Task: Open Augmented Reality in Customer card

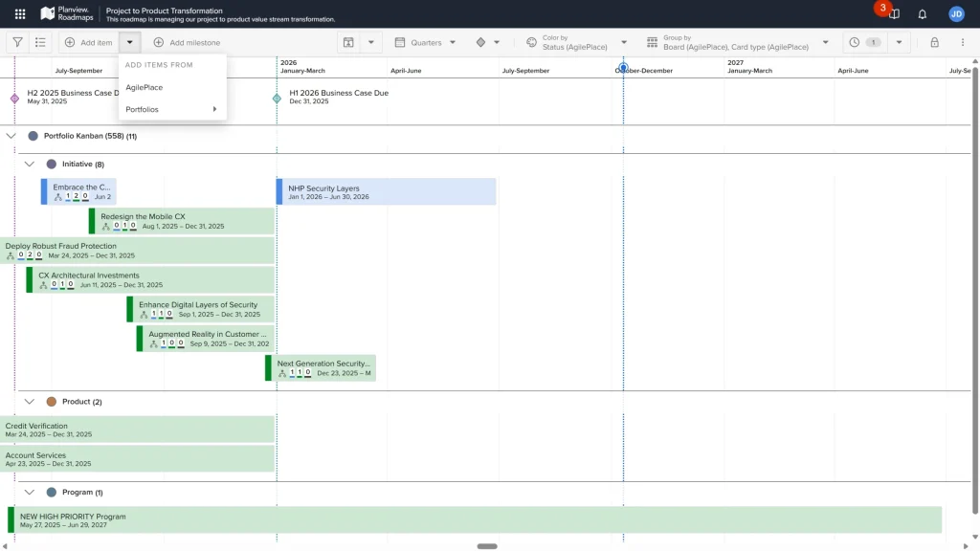Action: (206, 339)
